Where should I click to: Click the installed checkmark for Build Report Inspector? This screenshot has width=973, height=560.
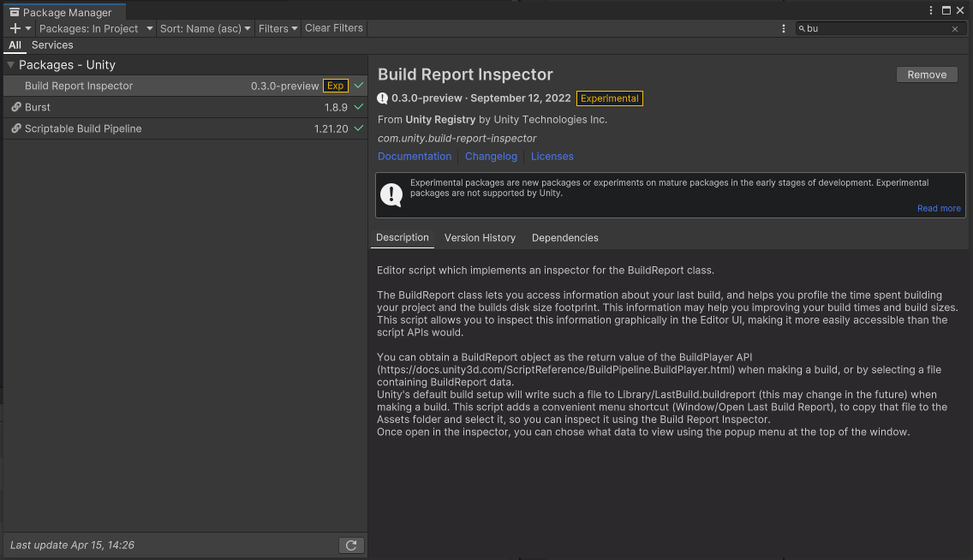tap(359, 86)
